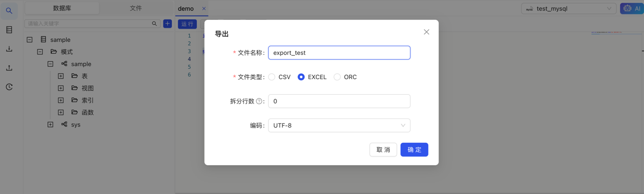
Task: Select the 表 tree item label
Action: (x=85, y=76)
